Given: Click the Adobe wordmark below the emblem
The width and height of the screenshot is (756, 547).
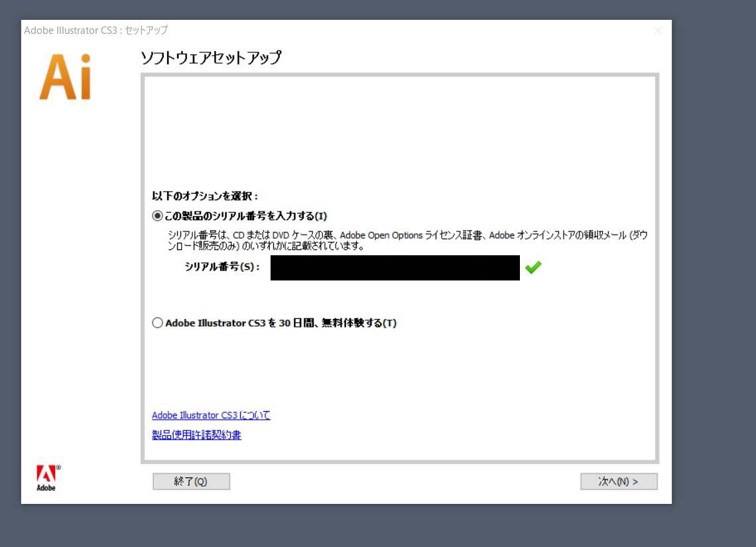Looking at the screenshot, I should click(46, 487).
